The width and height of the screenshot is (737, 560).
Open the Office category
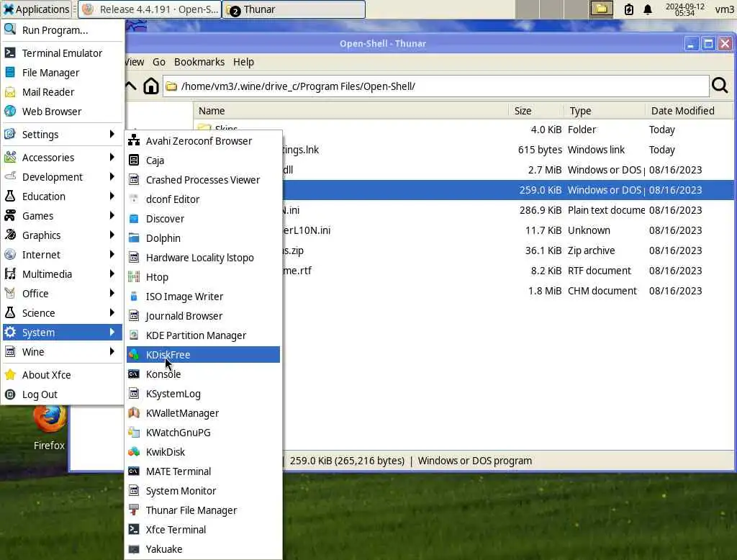[x=62, y=294]
